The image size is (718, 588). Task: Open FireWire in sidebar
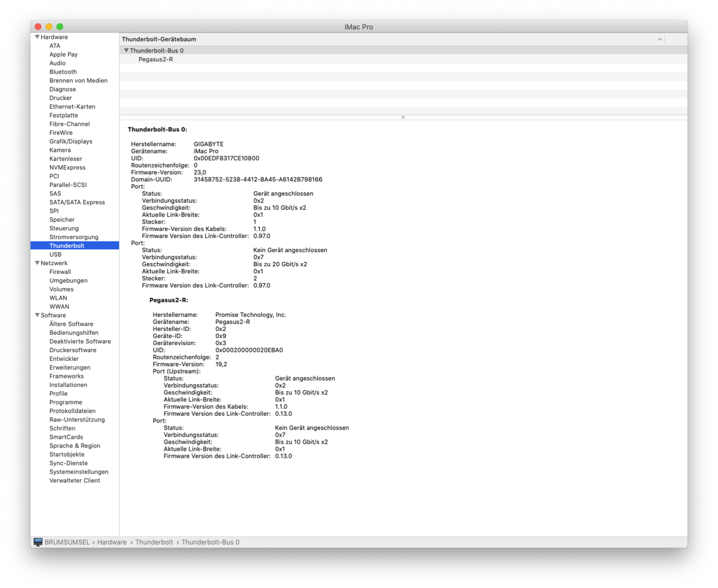[61, 133]
